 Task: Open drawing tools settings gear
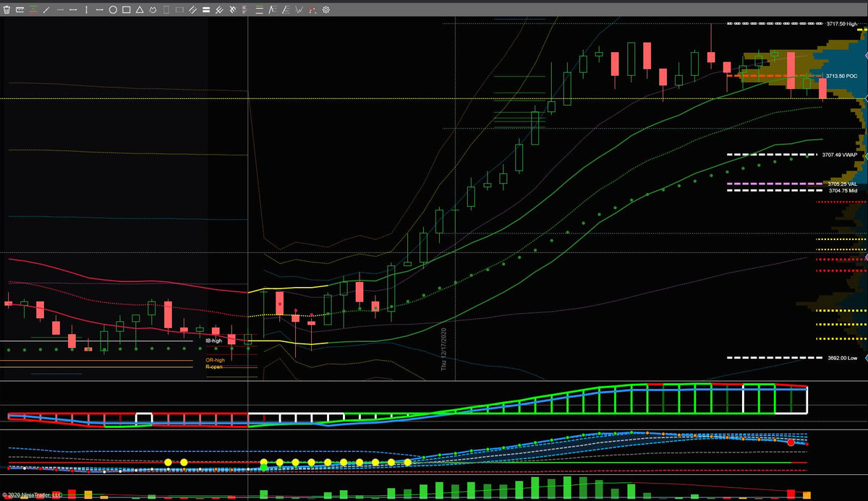tap(326, 10)
